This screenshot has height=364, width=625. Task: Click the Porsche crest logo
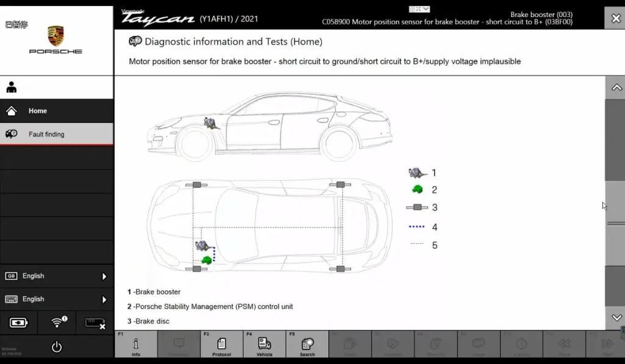coord(56,35)
